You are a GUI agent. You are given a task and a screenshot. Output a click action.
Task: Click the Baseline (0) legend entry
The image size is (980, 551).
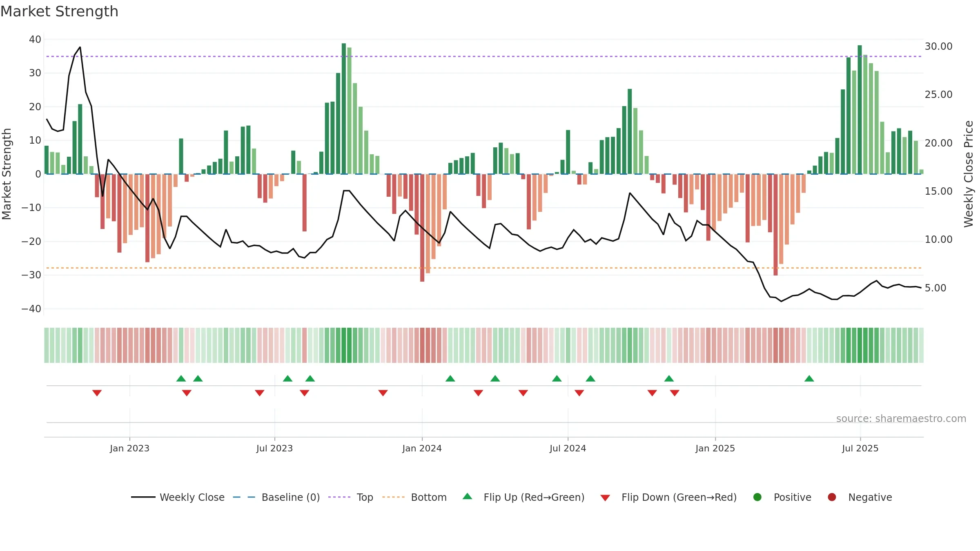pos(276,497)
